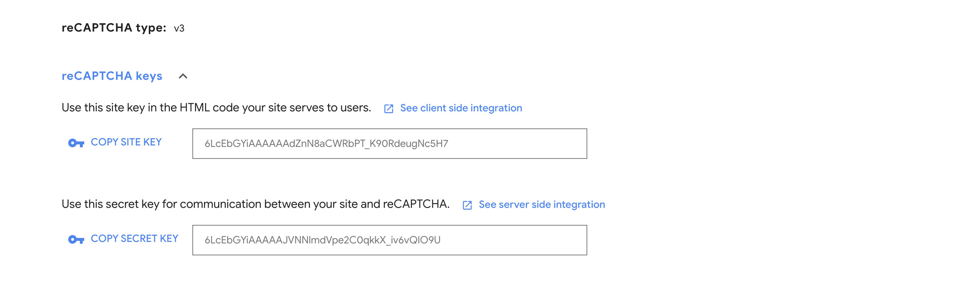Click the site key usage description sentence
Screen dimensions: 980x288
216,107
